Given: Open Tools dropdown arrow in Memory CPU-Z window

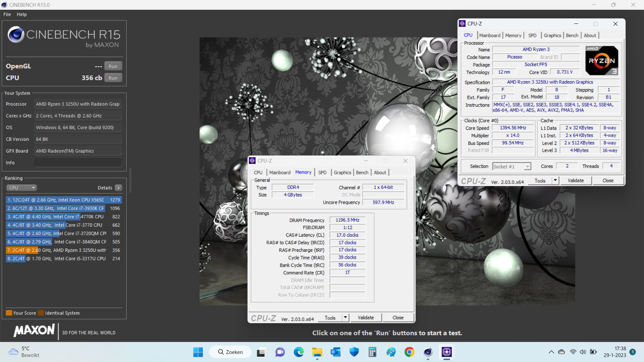Looking at the screenshot, I should [x=345, y=318].
